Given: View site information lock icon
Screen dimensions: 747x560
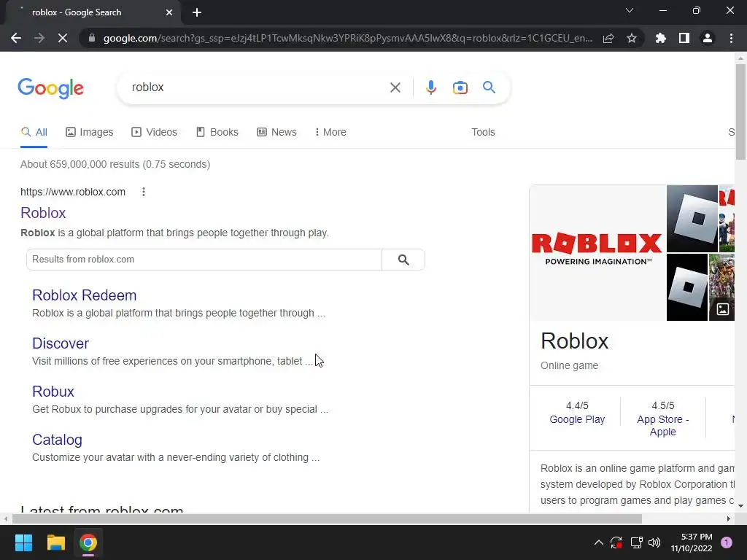Looking at the screenshot, I should pos(92,38).
